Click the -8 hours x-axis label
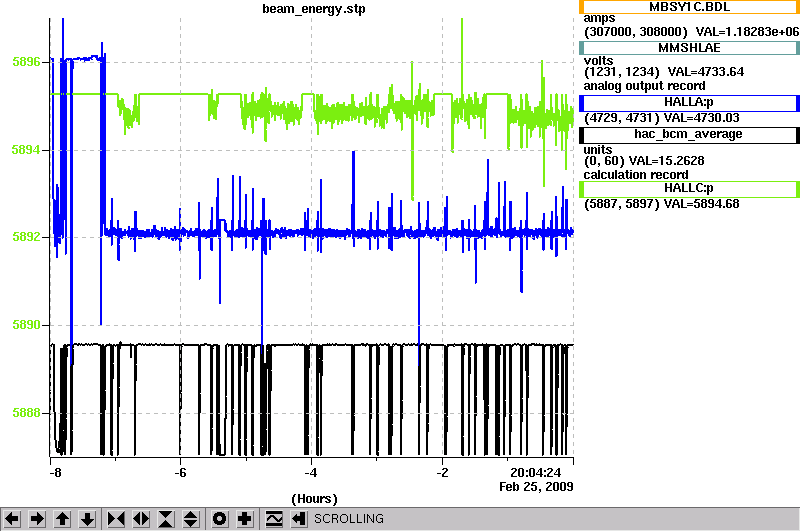The image size is (800, 531). click(55, 473)
